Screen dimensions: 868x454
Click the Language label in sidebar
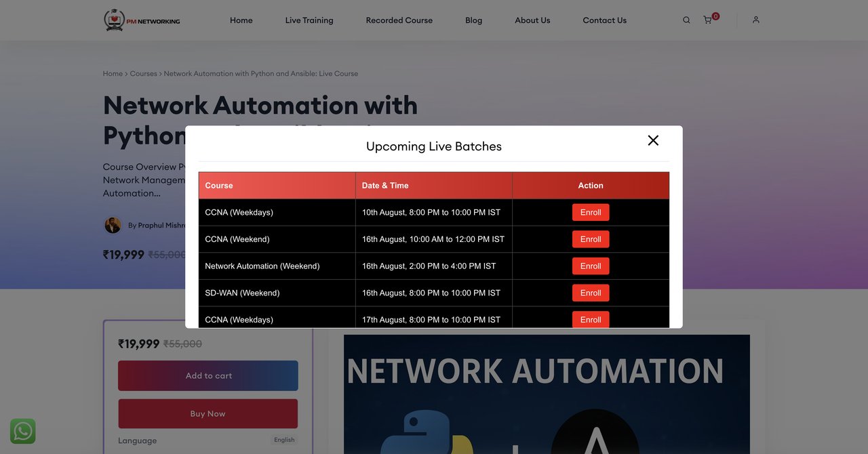click(x=137, y=440)
